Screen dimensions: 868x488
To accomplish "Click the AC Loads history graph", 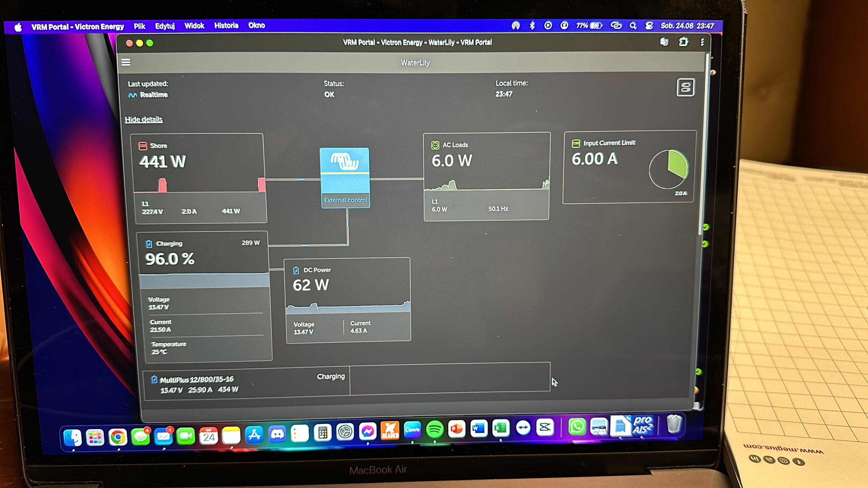I will (x=487, y=185).
